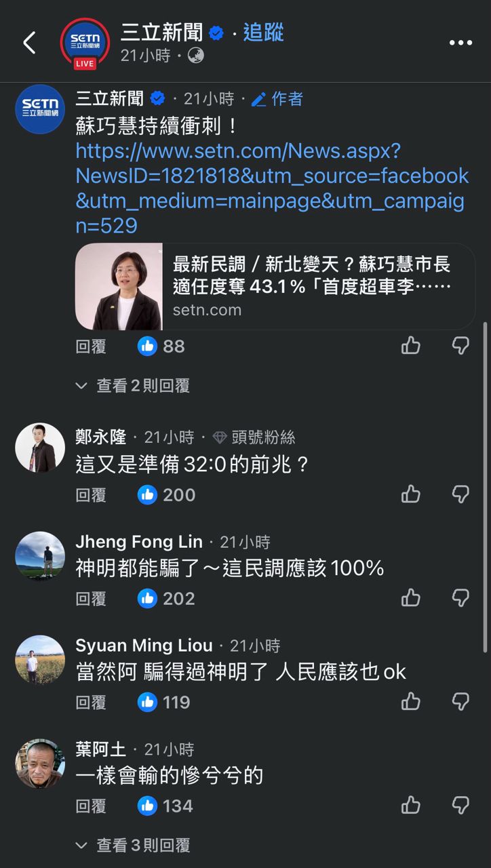Thumbs up Syuan Ming Liou's comment
This screenshot has width=491, height=868.
point(411,702)
